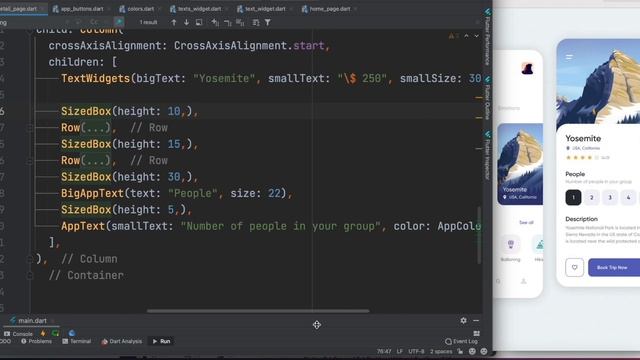The width and height of the screenshot is (640, 360).
Task: Change the 2 spaces indent setting
Action: click(441, 351)
